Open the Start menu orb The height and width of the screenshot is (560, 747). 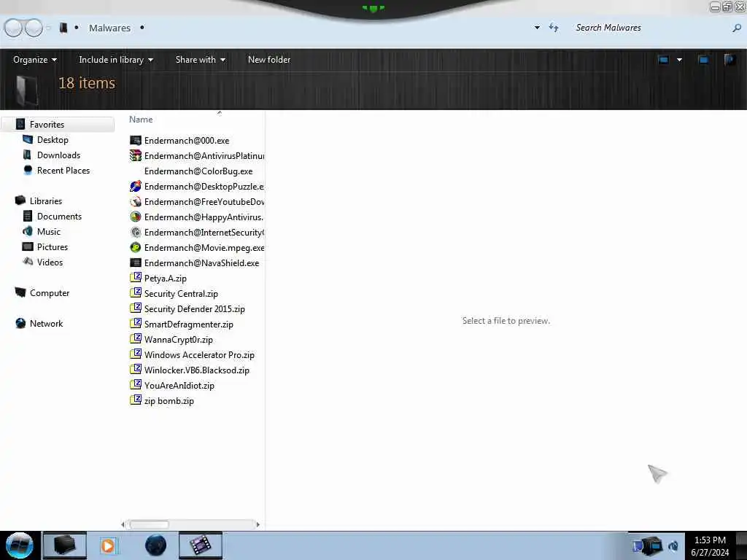click(20, 545)
